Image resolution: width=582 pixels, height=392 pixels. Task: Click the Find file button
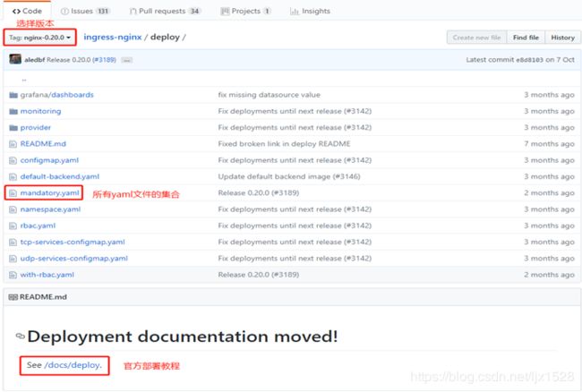point(526,38)
